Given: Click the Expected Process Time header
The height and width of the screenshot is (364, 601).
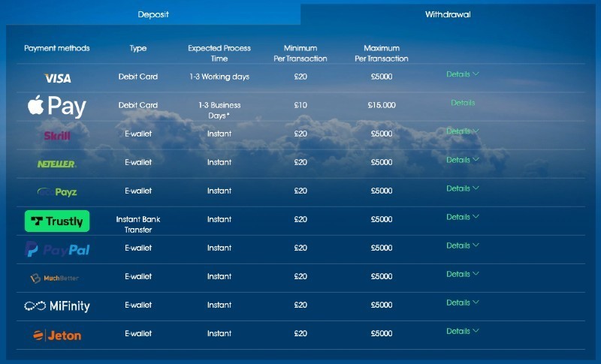Looking at the screenshot, I should point(219,53).
